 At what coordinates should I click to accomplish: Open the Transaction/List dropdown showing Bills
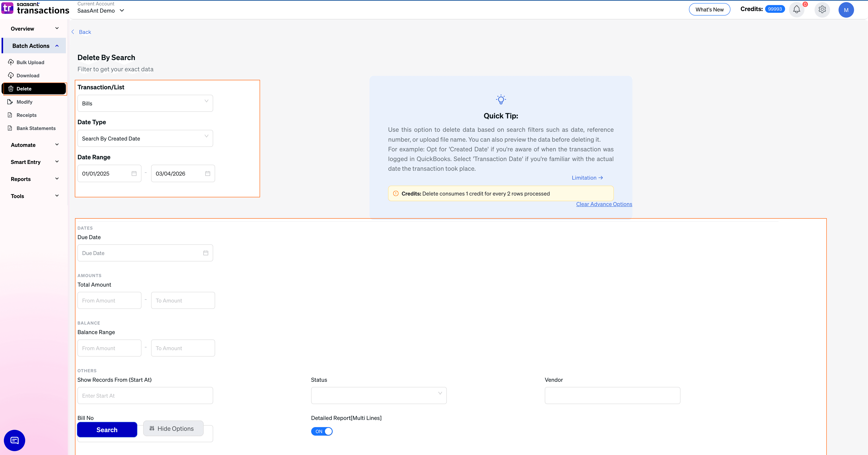pyautogui.click(x=145, y=103)
